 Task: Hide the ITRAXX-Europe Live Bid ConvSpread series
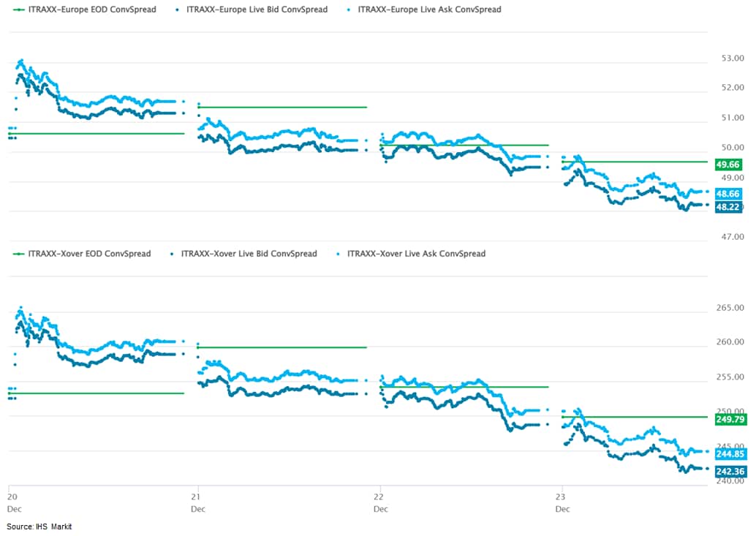coord(250,10)
